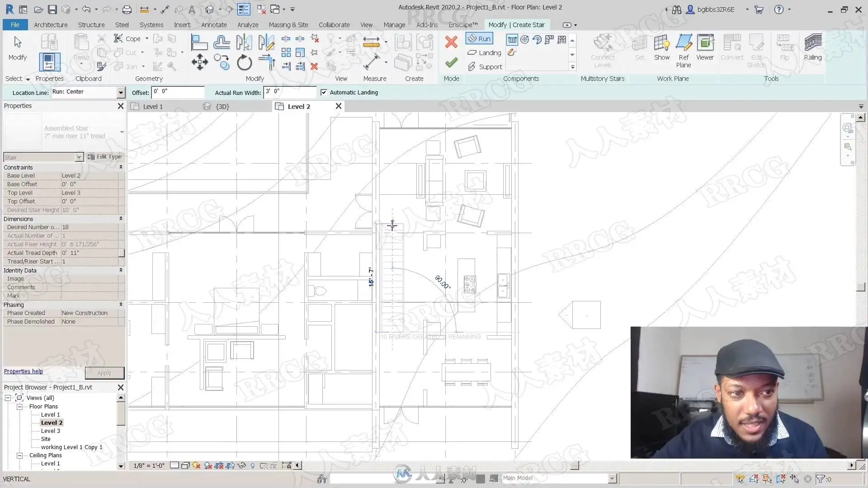Collapse the Constraints section
This screenshot has width=868, height=488.
click(121, 167)
